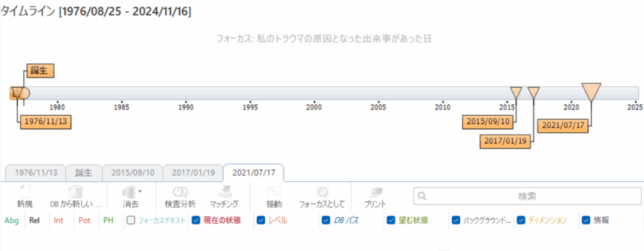Viewport: 644px width, 251px height.
Task: Switch to the 誕生 tab
Action: point(84,172)
